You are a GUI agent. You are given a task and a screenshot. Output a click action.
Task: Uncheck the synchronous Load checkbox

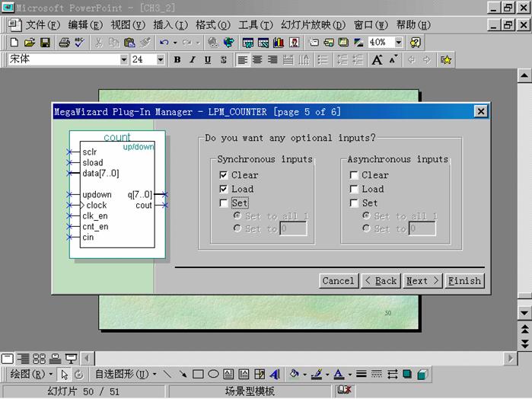pos(223,189)
